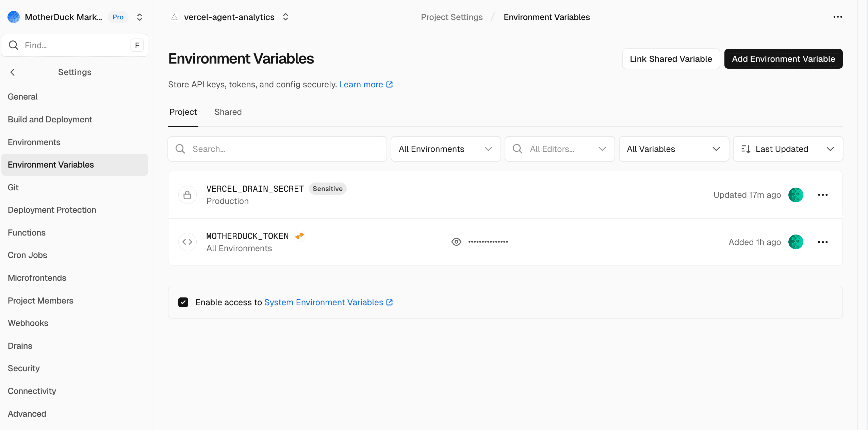Screen dimensions: 868x430
Task: Click the Add Environment Variable button
Action: tap(783, 58)
